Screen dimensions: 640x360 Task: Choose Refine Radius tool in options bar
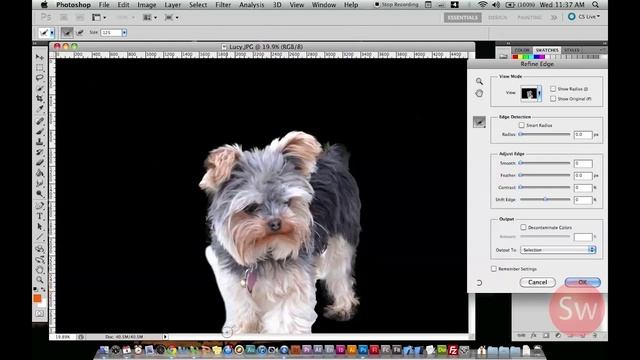coord(67,32)
